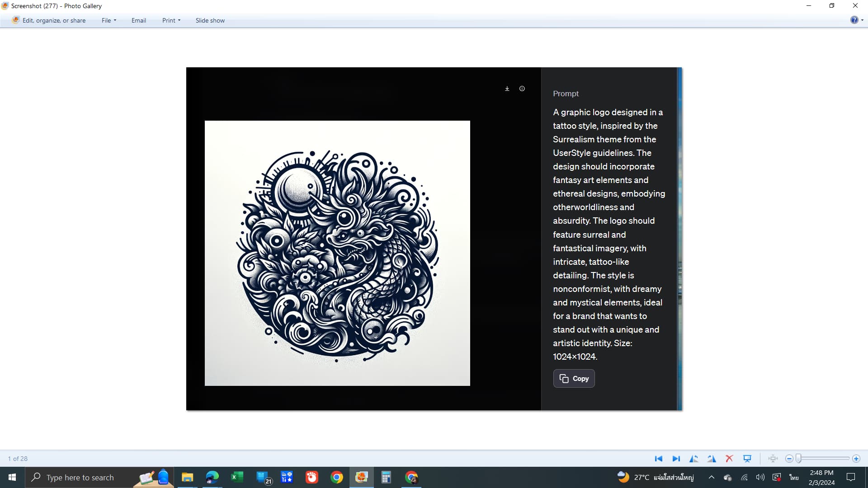
Task: Open Excel from the taskbar
Action: [237, 477]
